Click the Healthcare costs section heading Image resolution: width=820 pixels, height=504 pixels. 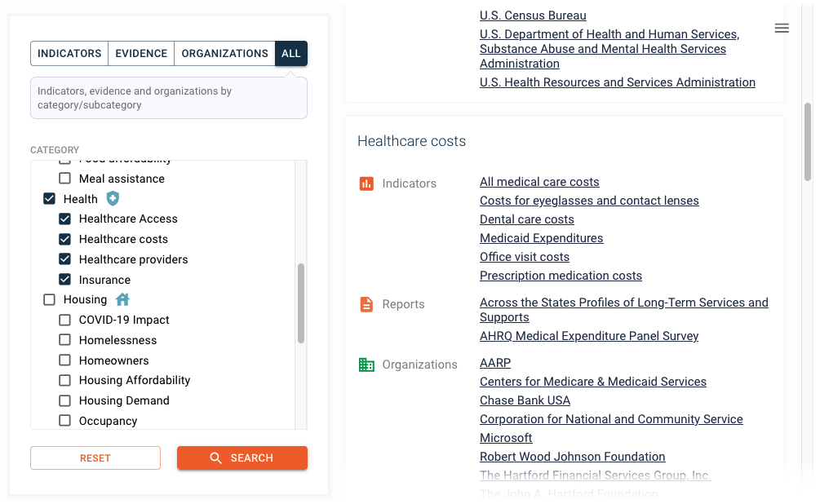(411, 141)
